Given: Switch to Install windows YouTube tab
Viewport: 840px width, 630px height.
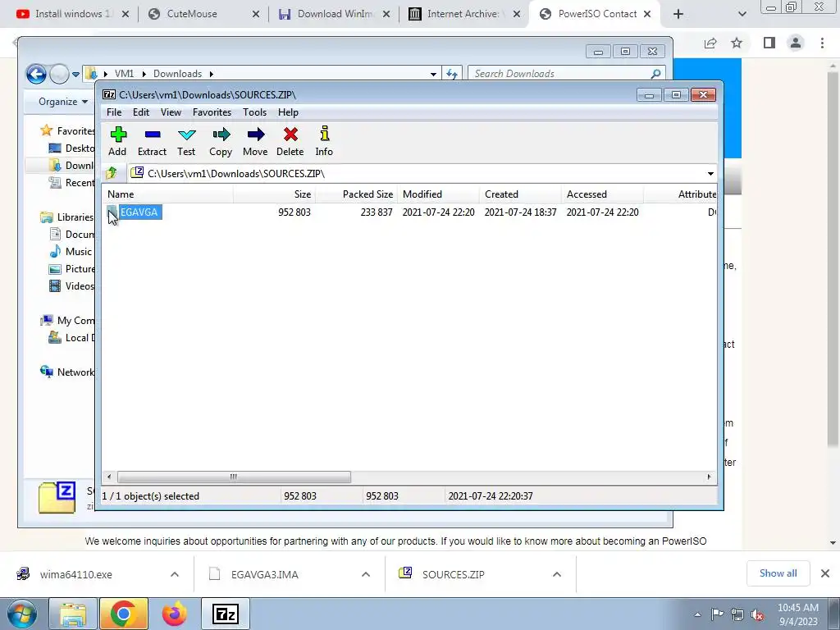Looking at the screenshot, I should pyautogui.click(x=73, y=14).
